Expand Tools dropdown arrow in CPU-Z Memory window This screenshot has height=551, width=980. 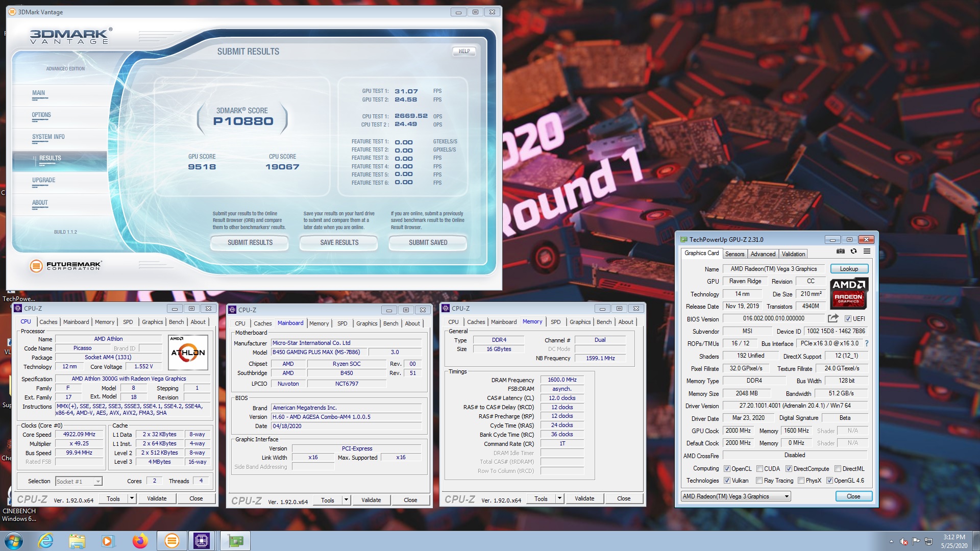click(x=559, y=498)
